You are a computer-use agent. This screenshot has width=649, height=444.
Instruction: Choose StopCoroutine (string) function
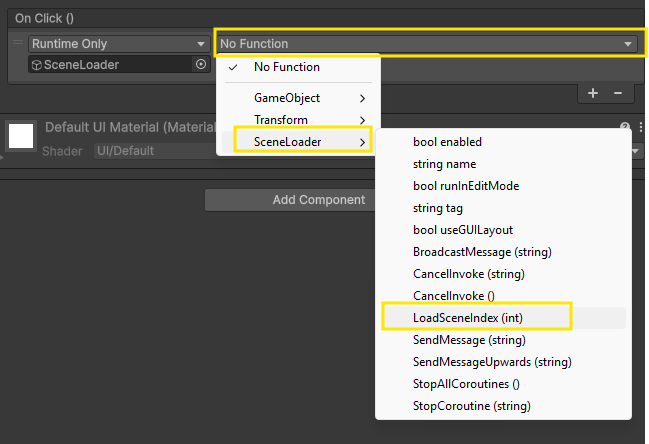click(x=503, y=406)
